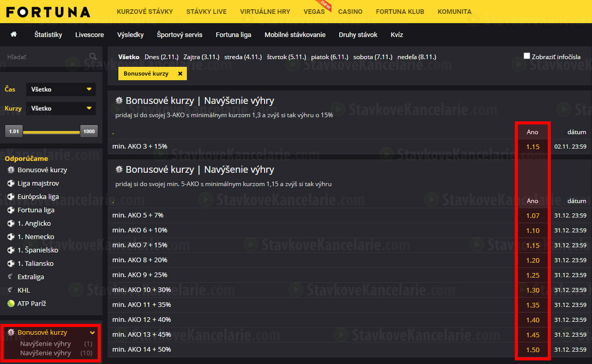Viewport: 592px width, 364px height.
Task: Open Vegas menu item
Action: tap(314, 12)
